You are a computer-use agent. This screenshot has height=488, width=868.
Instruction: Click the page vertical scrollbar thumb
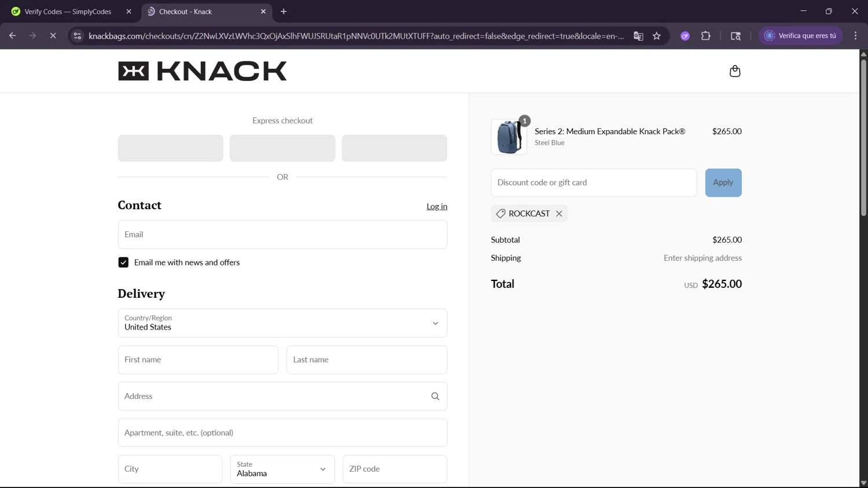coord(863,138)
